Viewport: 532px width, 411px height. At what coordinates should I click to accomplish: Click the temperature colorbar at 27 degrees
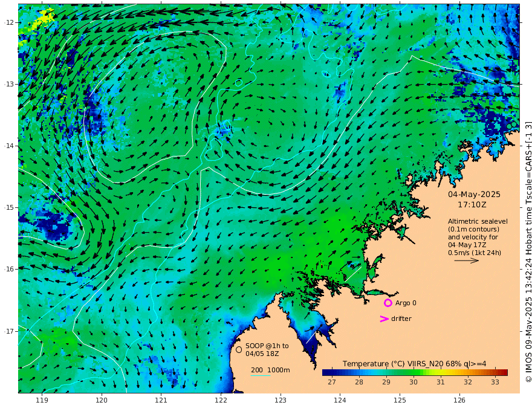tap(332, 372)
